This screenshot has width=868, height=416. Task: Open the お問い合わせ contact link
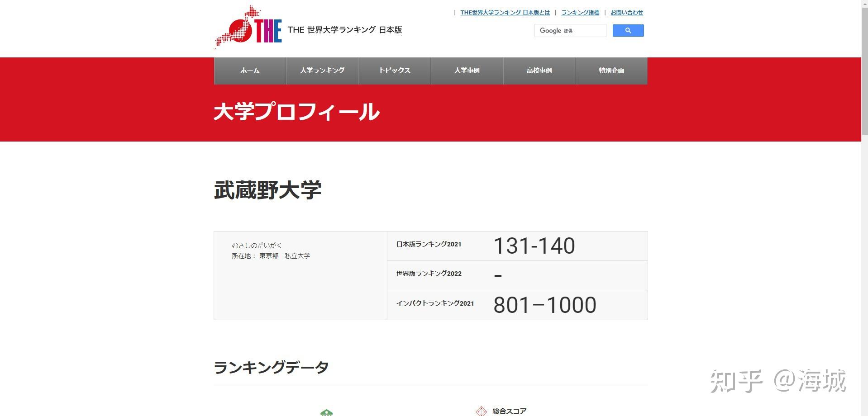[x=627, y=13]
